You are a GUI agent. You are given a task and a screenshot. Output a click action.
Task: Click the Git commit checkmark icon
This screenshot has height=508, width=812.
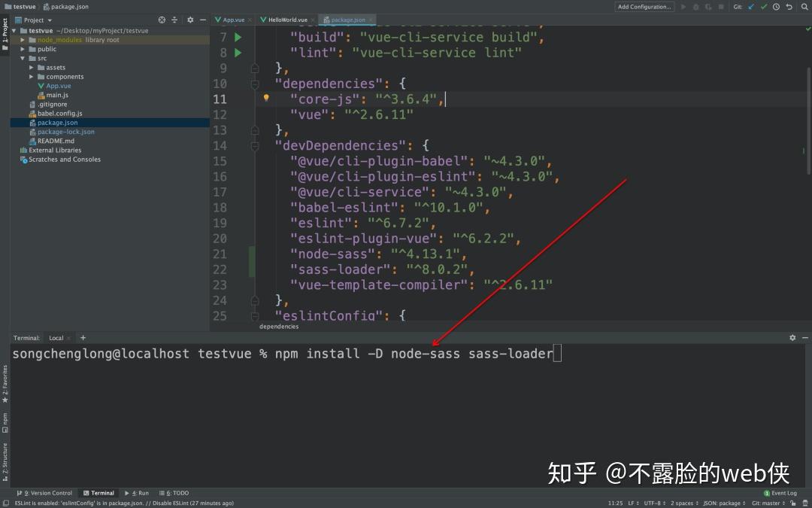[764, 7]
